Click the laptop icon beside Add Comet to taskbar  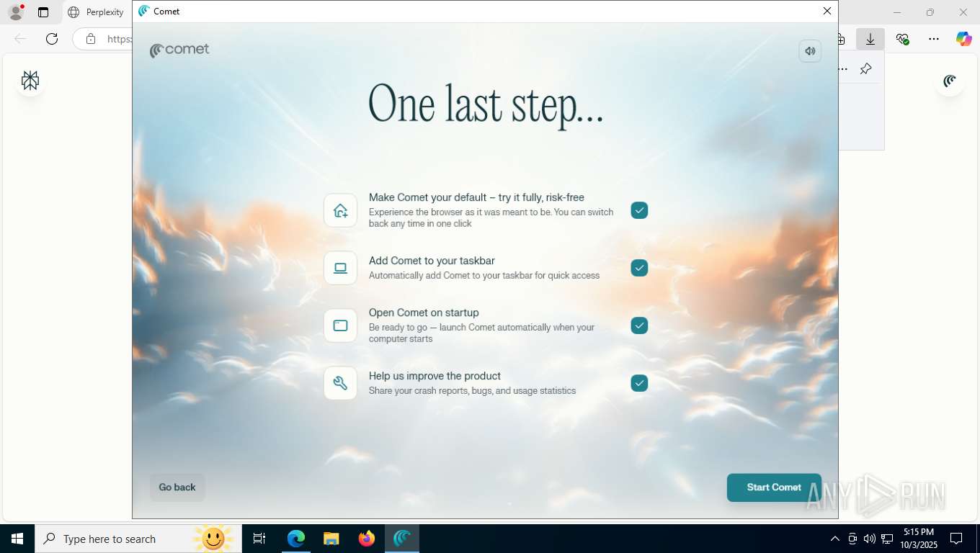[340, 268]
